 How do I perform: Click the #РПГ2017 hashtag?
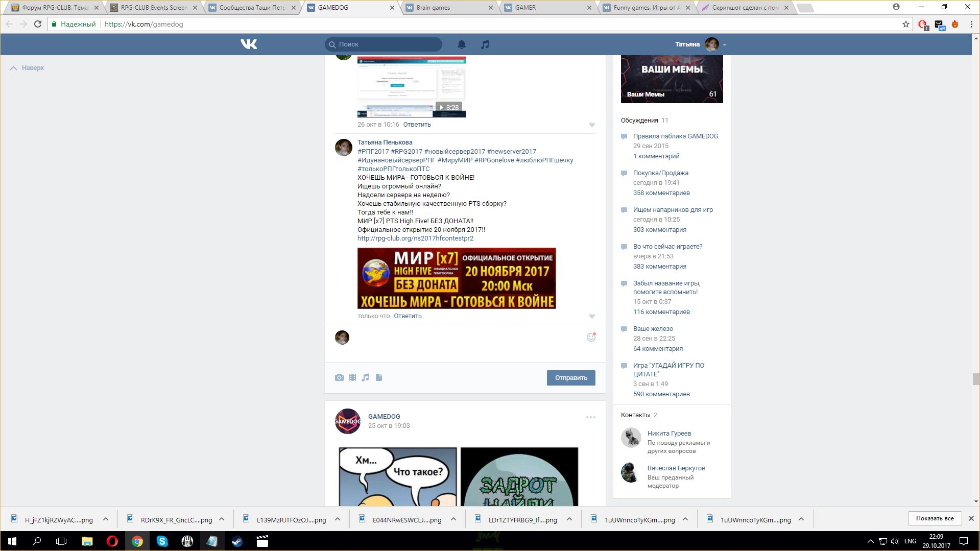pyautogui.click(x=373, y=152)
